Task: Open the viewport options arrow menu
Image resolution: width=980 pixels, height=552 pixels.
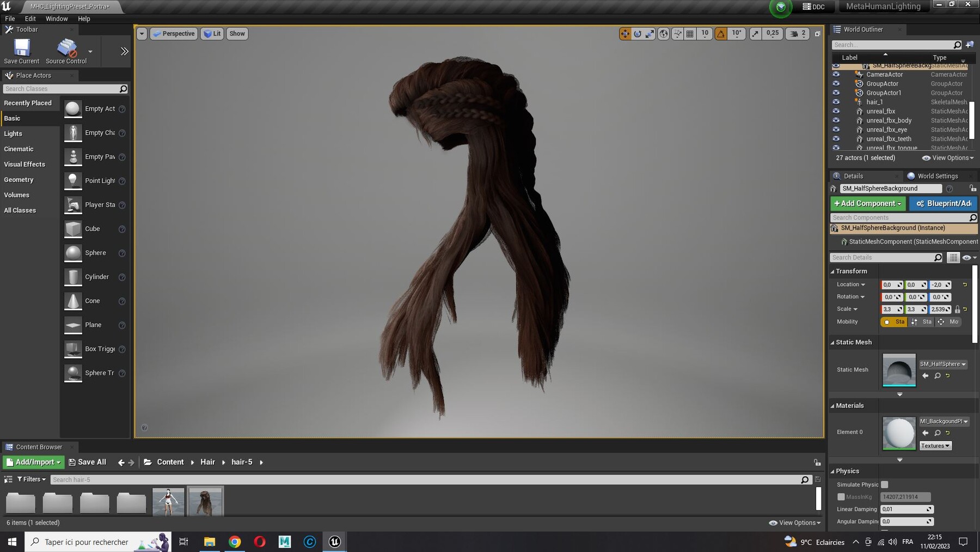Action: (142, 34)
